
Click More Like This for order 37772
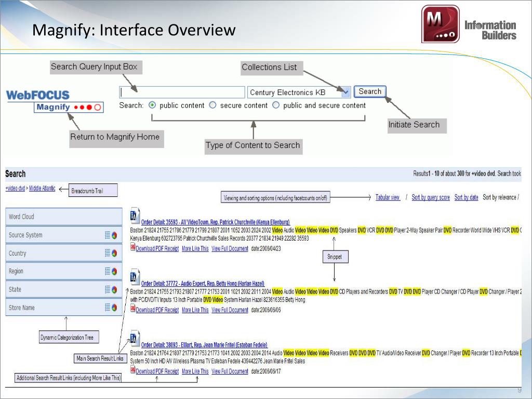tap(195, 310)
